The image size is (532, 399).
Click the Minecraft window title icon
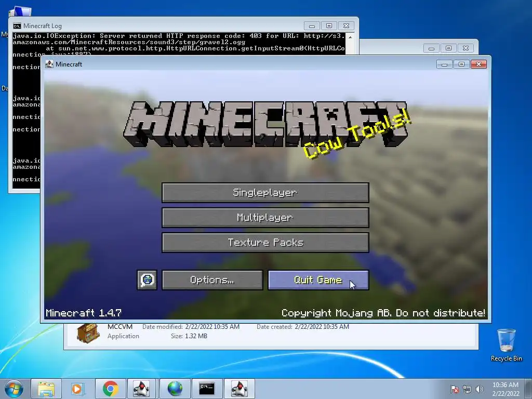point(49,64)
